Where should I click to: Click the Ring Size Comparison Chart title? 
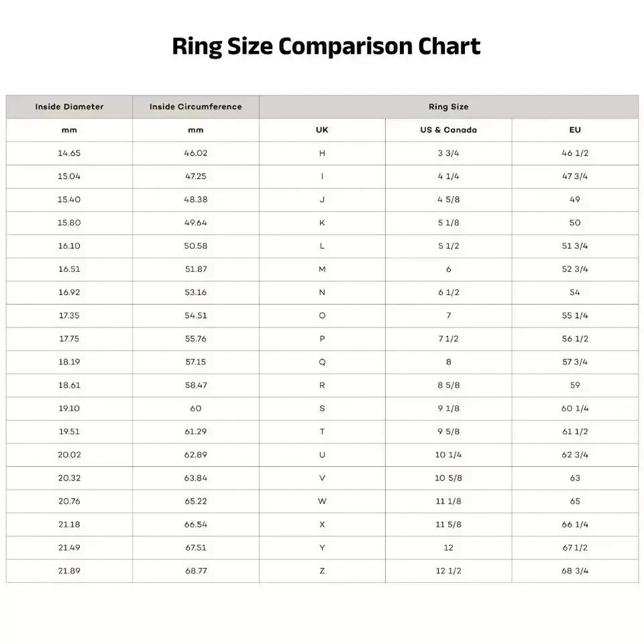click(x=326, y=47)
